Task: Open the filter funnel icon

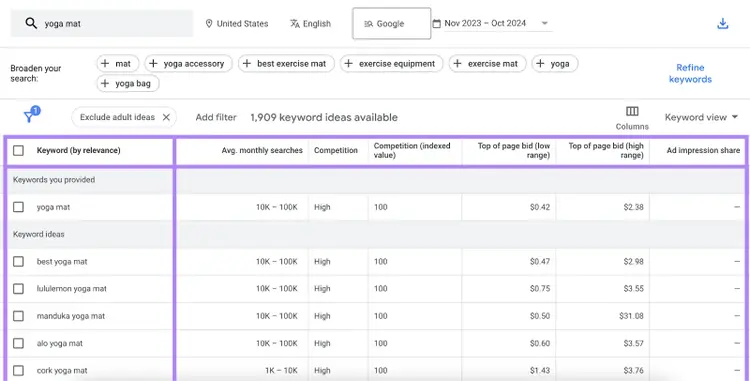Action: pos(30,116)
